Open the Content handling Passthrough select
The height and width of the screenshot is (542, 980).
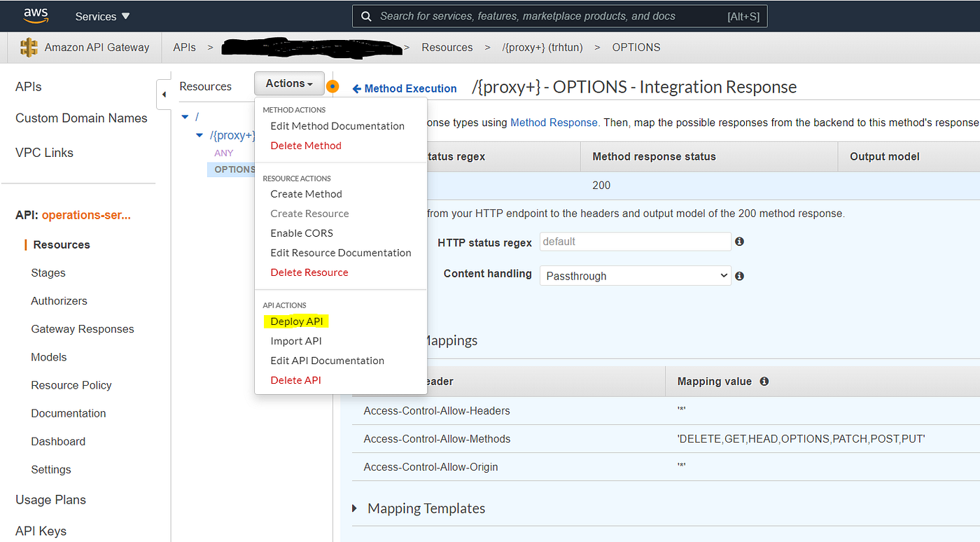[636, 276]
